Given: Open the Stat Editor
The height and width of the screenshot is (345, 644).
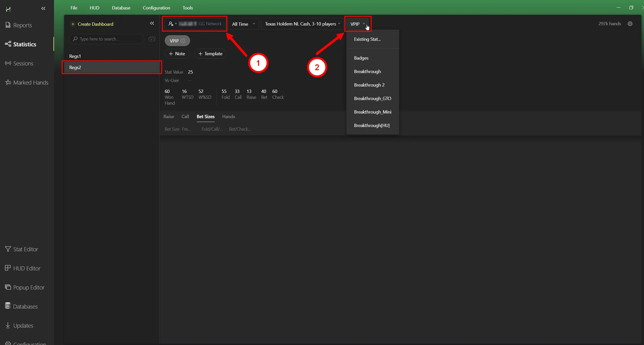Looking at the screenshot, I should point(25,249).
